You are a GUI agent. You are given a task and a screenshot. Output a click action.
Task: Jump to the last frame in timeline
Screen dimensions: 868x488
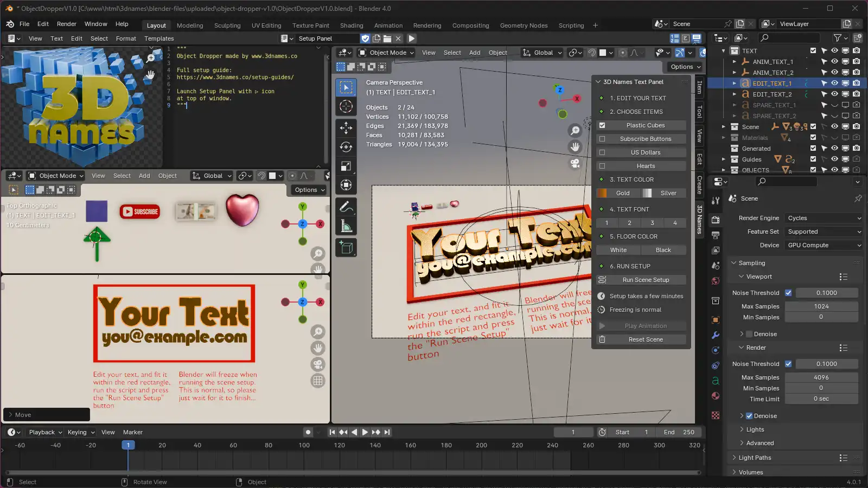[x=387, y=432]
